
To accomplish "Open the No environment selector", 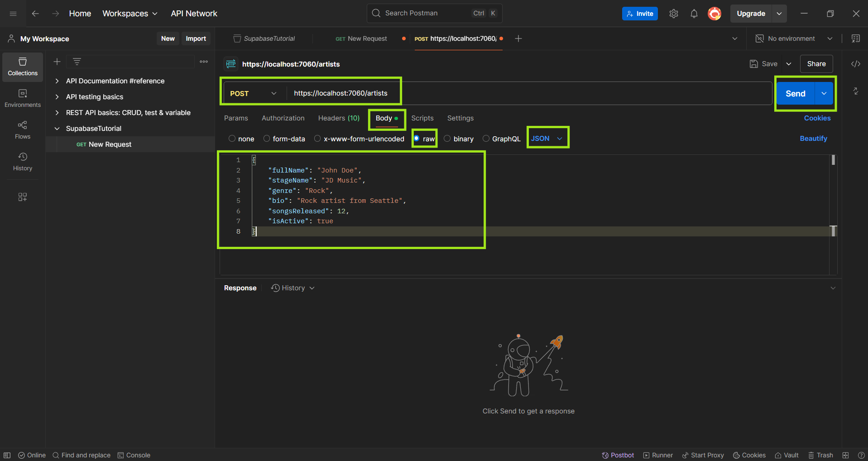I will 794,38.
